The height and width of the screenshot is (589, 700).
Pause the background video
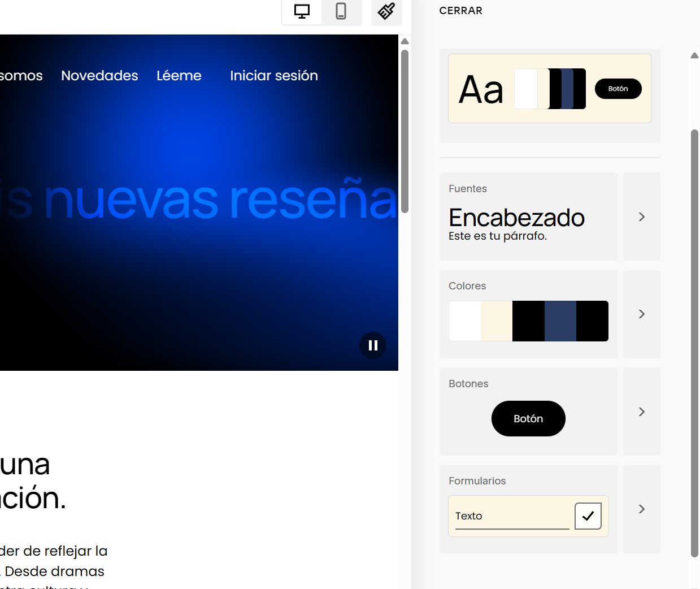373,345
